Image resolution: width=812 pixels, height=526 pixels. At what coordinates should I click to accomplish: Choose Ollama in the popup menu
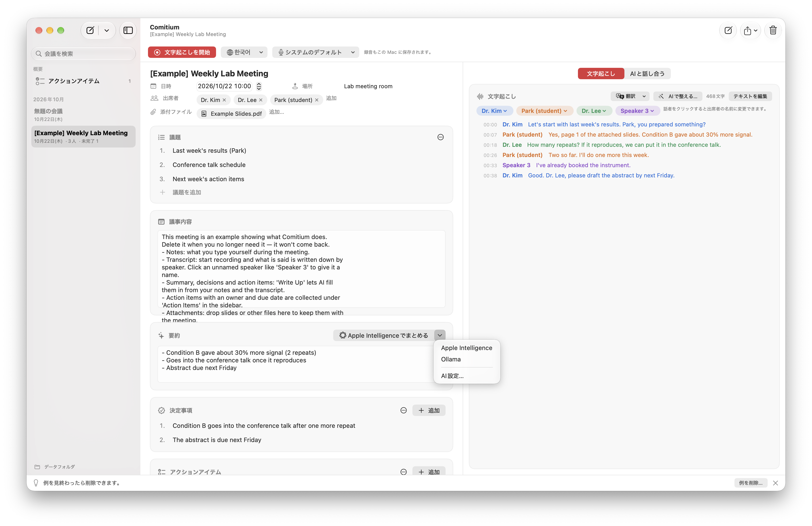click(466, 359)
